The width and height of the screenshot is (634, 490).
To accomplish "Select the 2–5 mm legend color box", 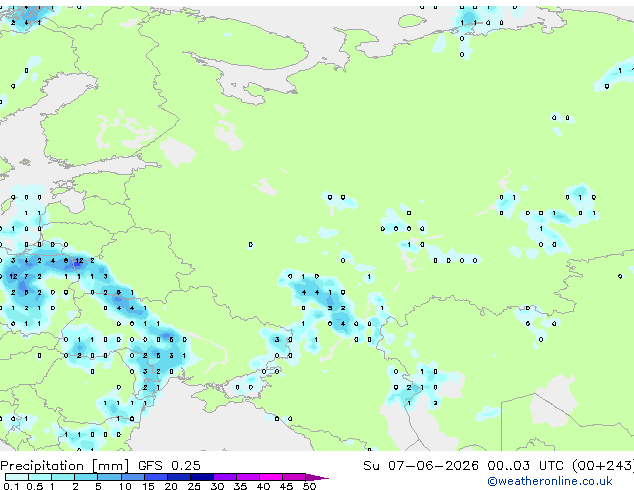I will (x=86, y=477).
